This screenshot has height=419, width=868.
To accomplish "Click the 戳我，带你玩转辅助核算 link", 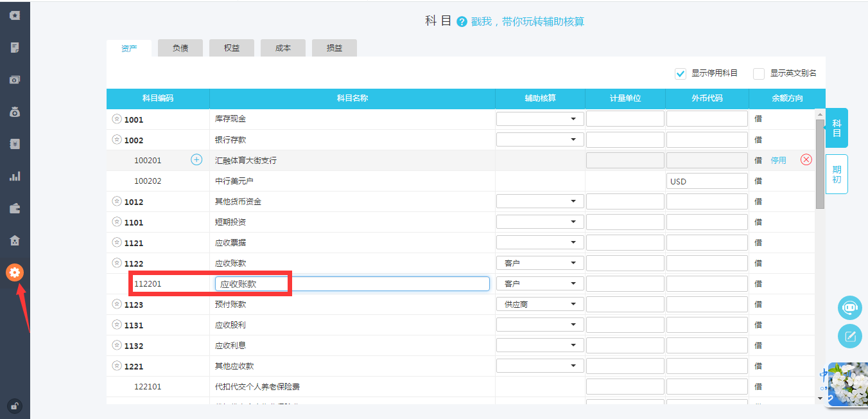I will tap(528, 22).
